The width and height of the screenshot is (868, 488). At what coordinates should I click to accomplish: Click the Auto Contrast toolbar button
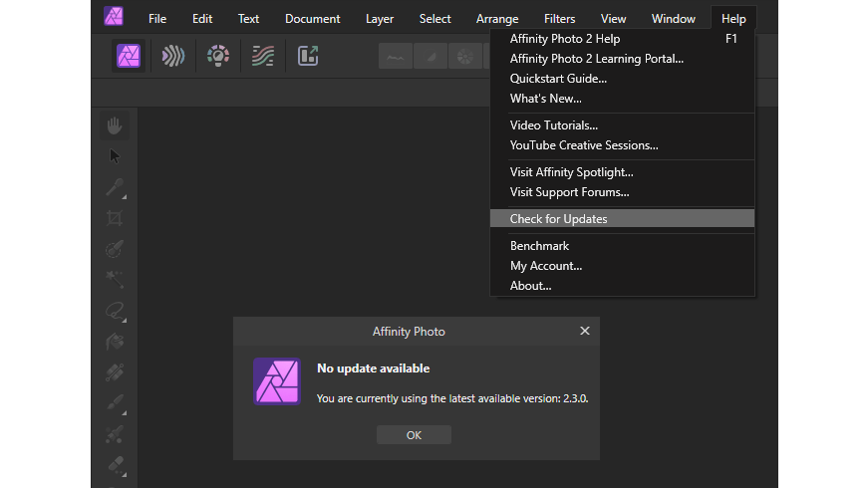pos(431,57)
